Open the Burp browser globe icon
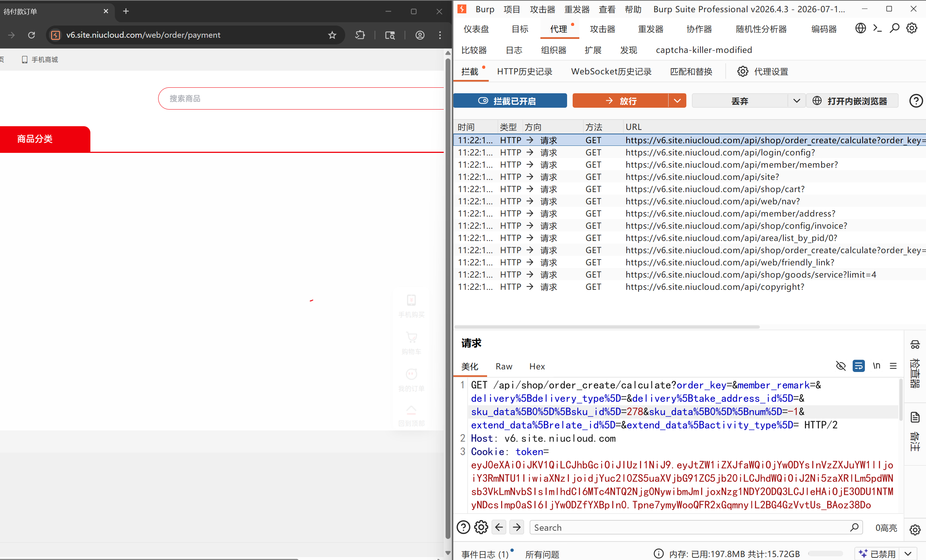 tap(860, 28)
